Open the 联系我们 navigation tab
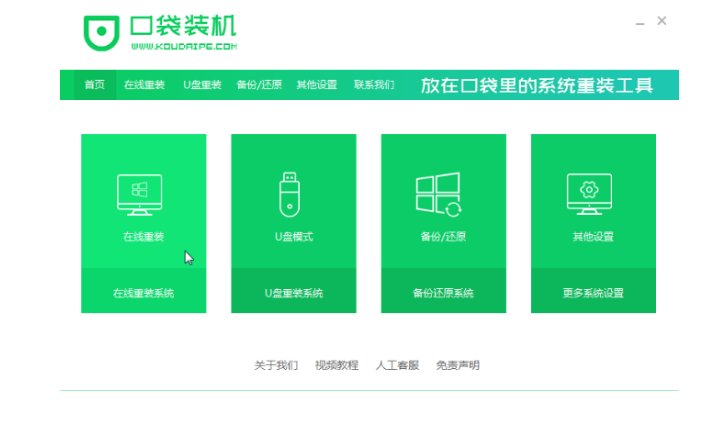Image resolution: width=701 pixels, height=444 pixels. [x=374, y=85]
